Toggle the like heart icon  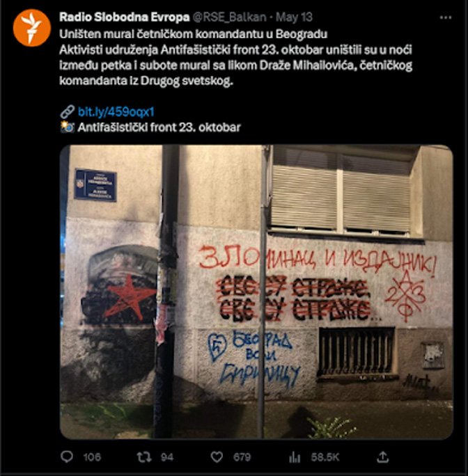[217, 457]
